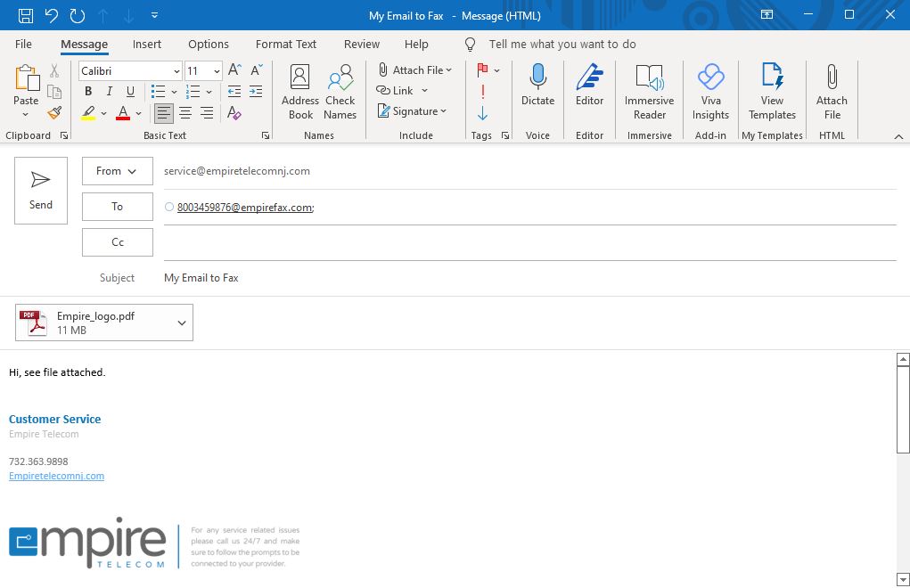
Task: Toggle Bold formatting
Action: click(x=88, y=92)
